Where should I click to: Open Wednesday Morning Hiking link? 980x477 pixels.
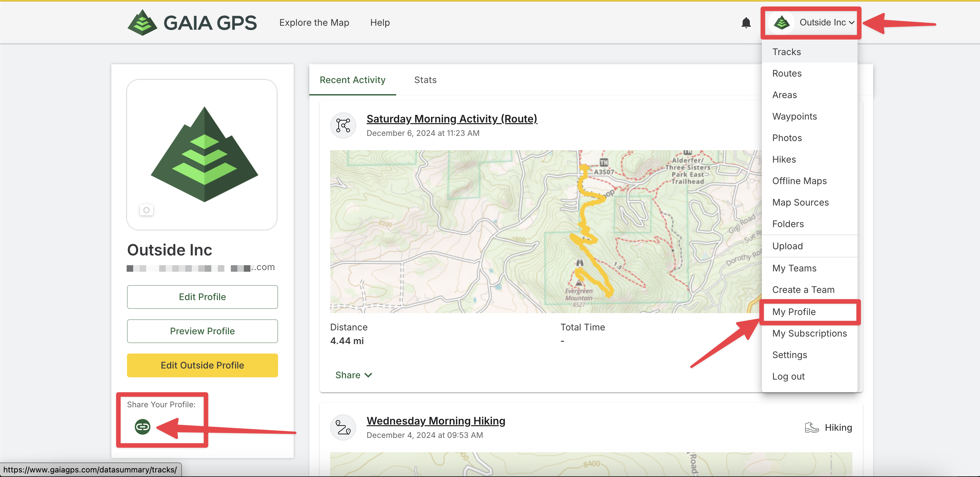click(x=436, y=421)
